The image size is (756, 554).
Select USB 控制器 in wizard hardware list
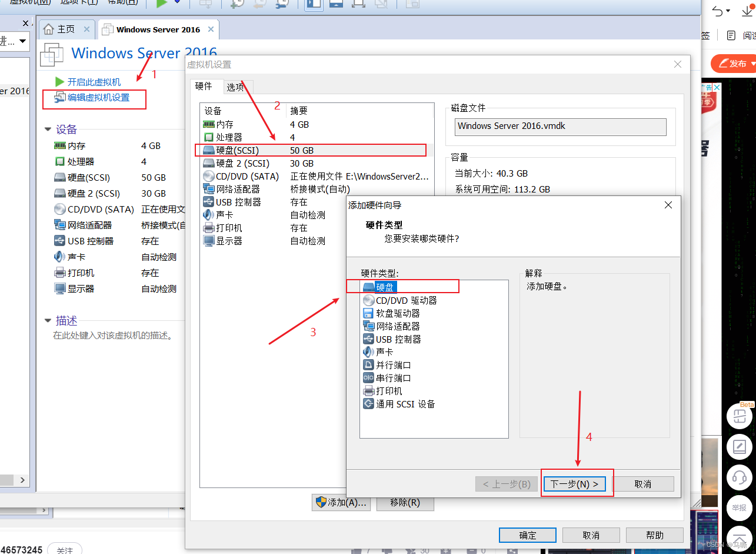392,339
